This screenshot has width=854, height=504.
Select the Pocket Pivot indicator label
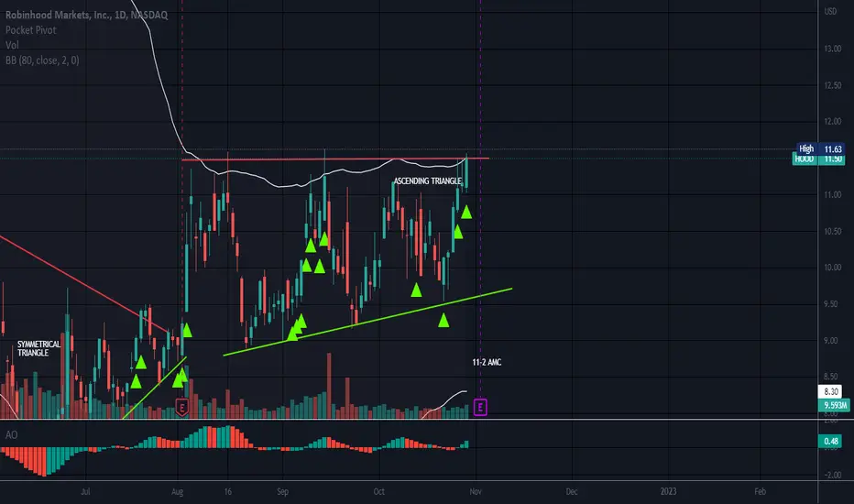pyautogui.click(x=30, y=30)
